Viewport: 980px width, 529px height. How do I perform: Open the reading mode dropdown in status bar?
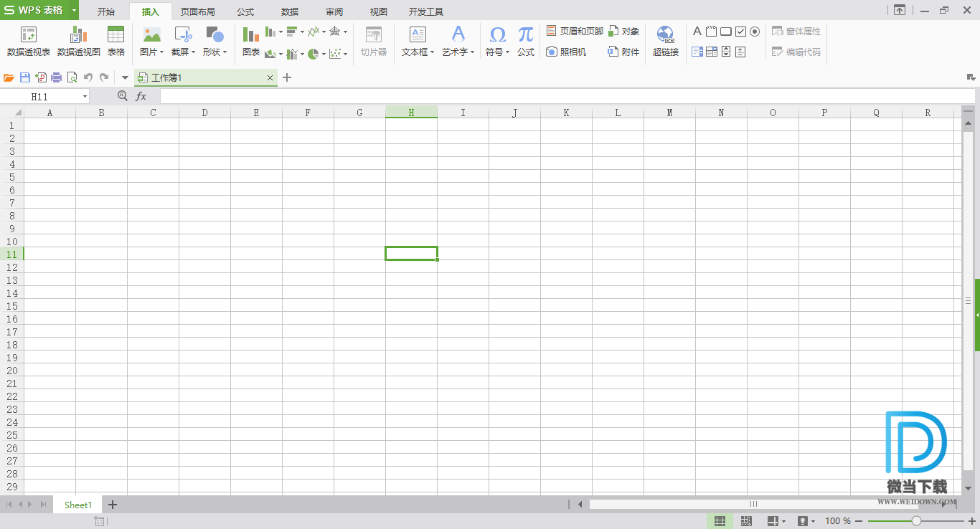click(x=783, y=521)
